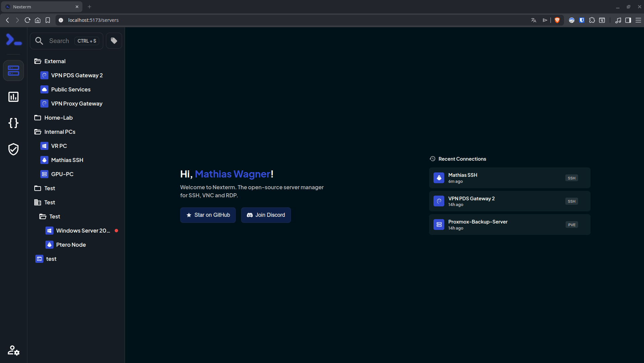Open the Test organization with building icon
The width and height of the screenshot is (644, 363).
point(76,202)
